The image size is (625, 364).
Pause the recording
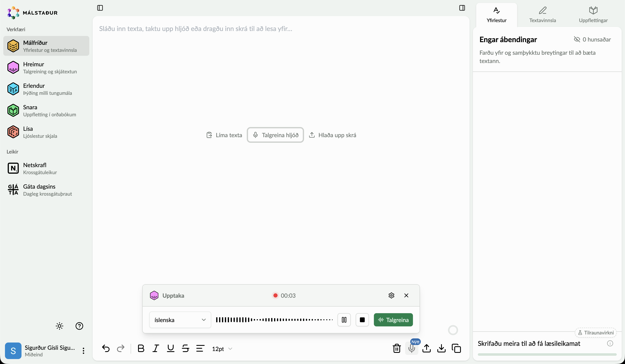coord(344,320)
